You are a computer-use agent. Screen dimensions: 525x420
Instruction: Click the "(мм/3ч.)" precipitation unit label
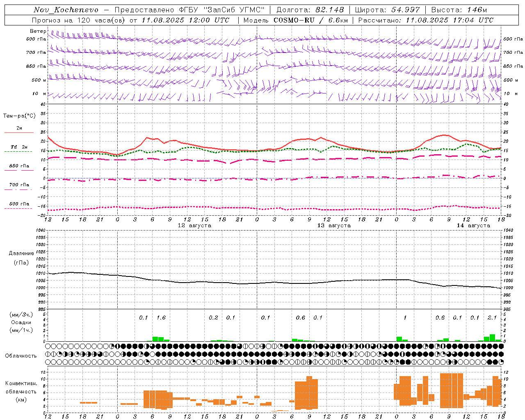pos(21,315)
